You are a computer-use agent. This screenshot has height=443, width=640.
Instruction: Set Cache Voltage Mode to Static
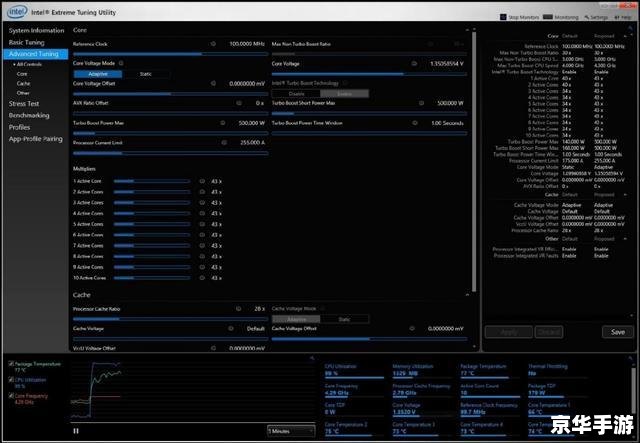point(344,319)
